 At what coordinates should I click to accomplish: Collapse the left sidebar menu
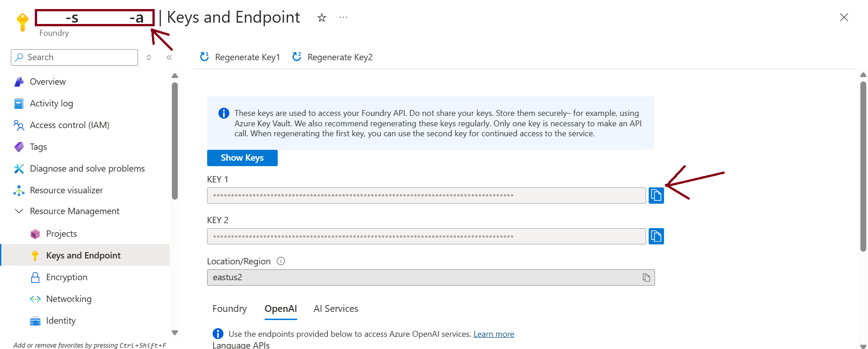[x=169, y=57]
